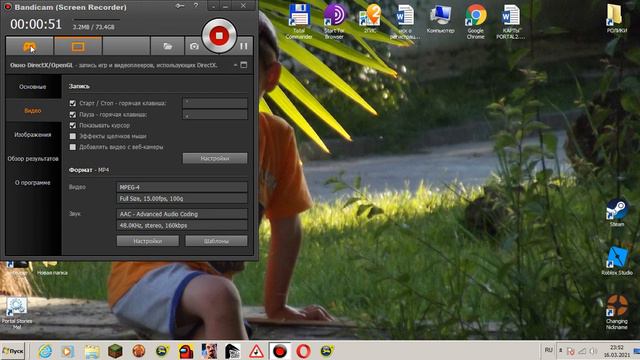Open Opera browser from taskbar
This screenshot has height=360, width=640.
tap(303, 351)
